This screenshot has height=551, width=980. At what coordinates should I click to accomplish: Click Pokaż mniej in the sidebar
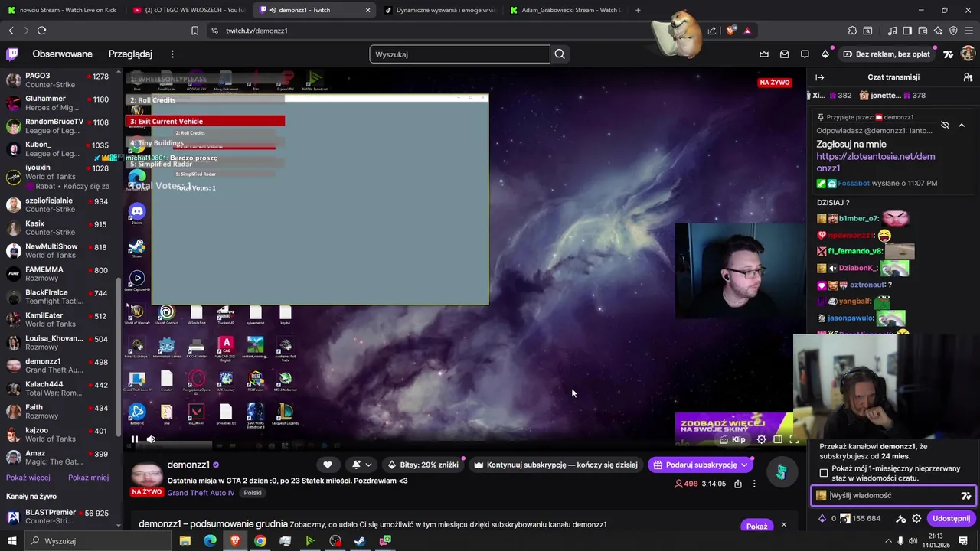click(x=88, y=478)
